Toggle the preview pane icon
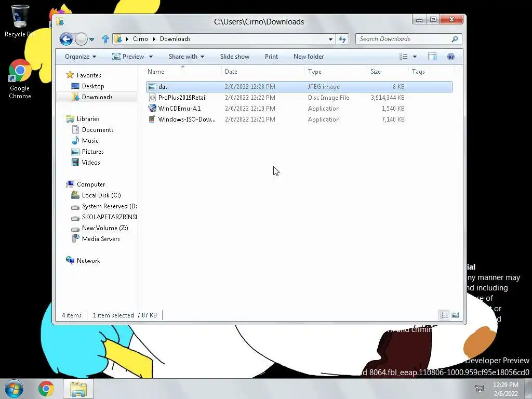 [432, 57]
